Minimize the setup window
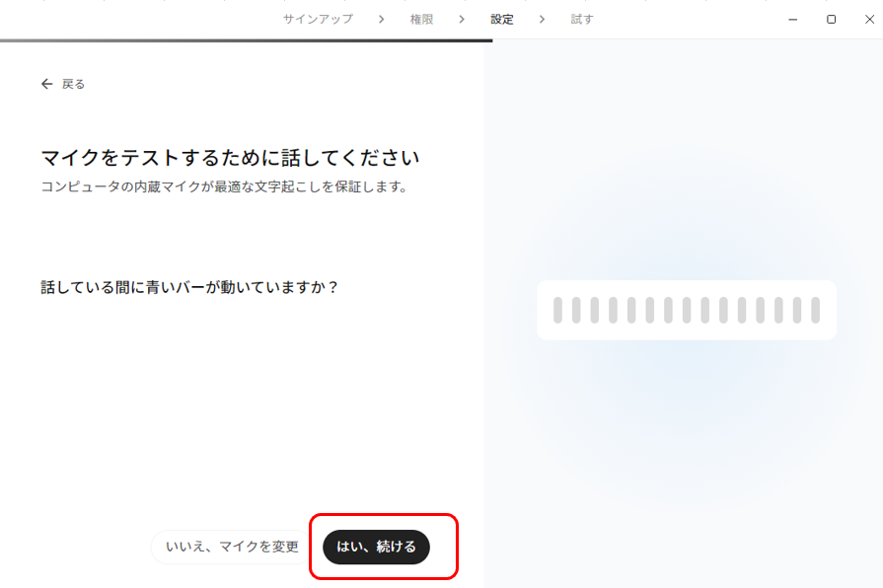Screen dimensions: 883x588 tap(793, 19)
